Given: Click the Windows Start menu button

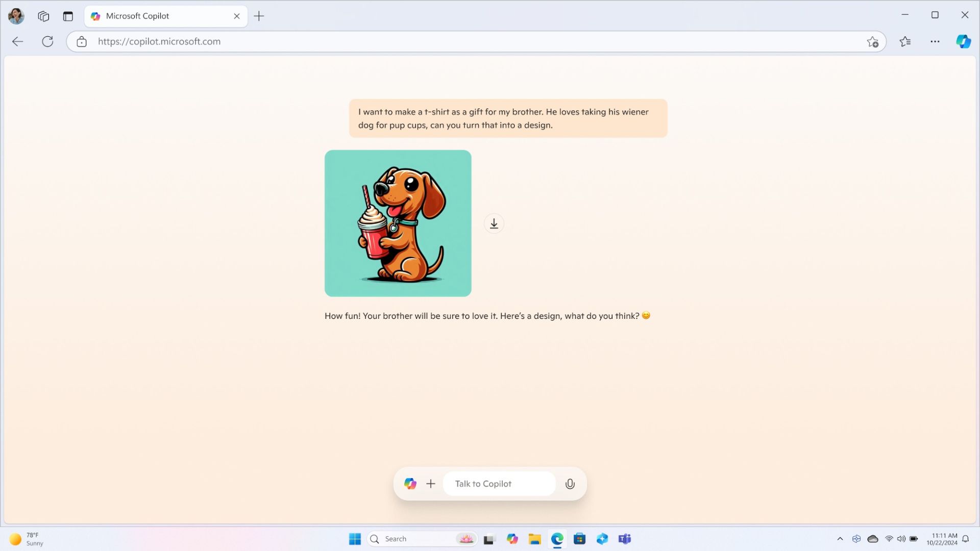Looking at the screenshot, I should (x=355, y=539).
